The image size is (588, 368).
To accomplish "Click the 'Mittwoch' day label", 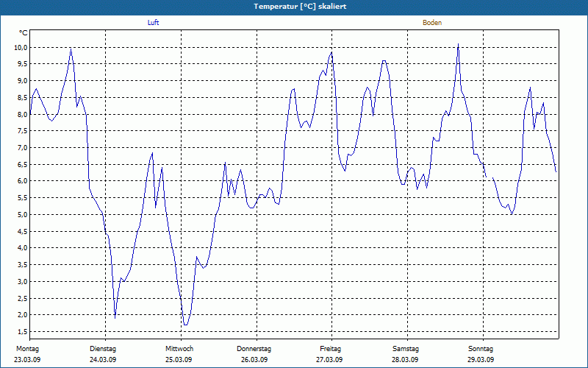I will pyautogui.click(x=179, y=349).
